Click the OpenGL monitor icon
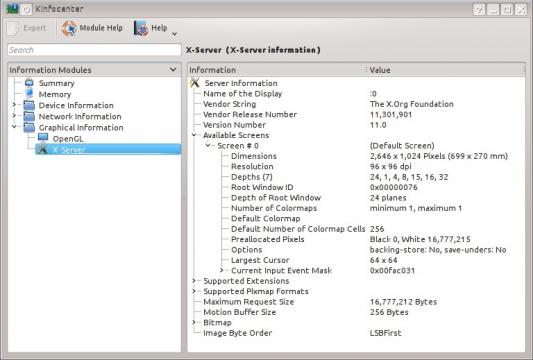 pos(43,138)
